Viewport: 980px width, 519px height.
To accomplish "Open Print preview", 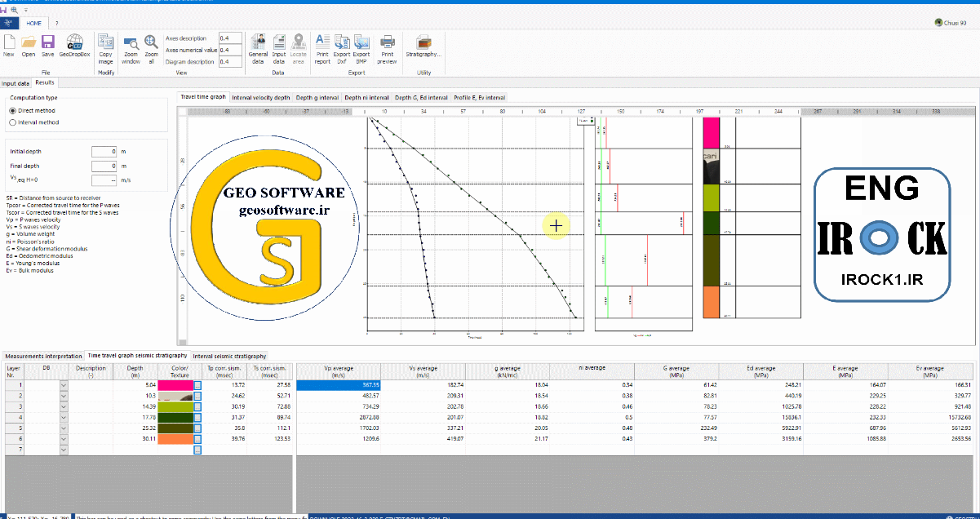I will (388, 48).
